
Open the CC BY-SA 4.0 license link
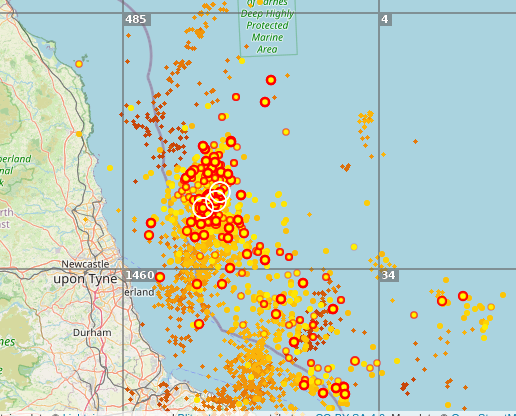click(x=350, y=414)
